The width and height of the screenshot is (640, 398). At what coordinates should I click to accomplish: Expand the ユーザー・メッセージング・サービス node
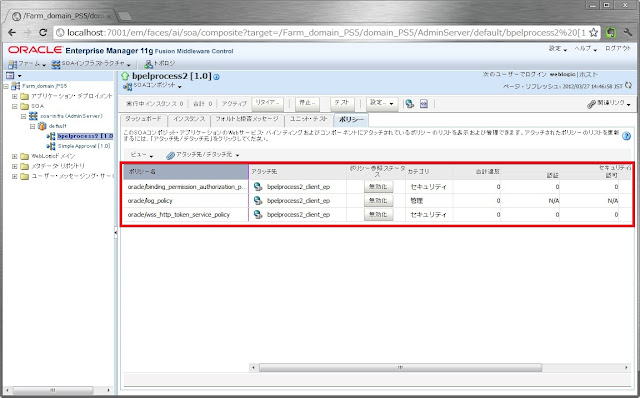click(x=15, y=176)
